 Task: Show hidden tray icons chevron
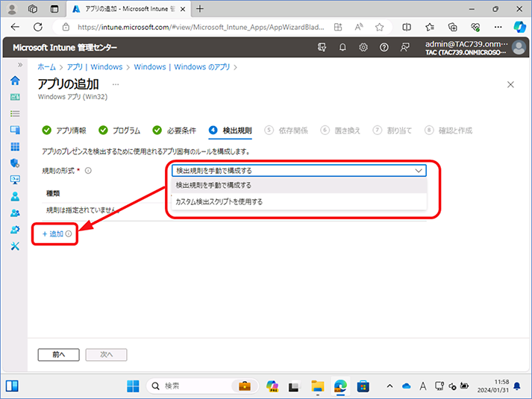click(x=389, y=386)
